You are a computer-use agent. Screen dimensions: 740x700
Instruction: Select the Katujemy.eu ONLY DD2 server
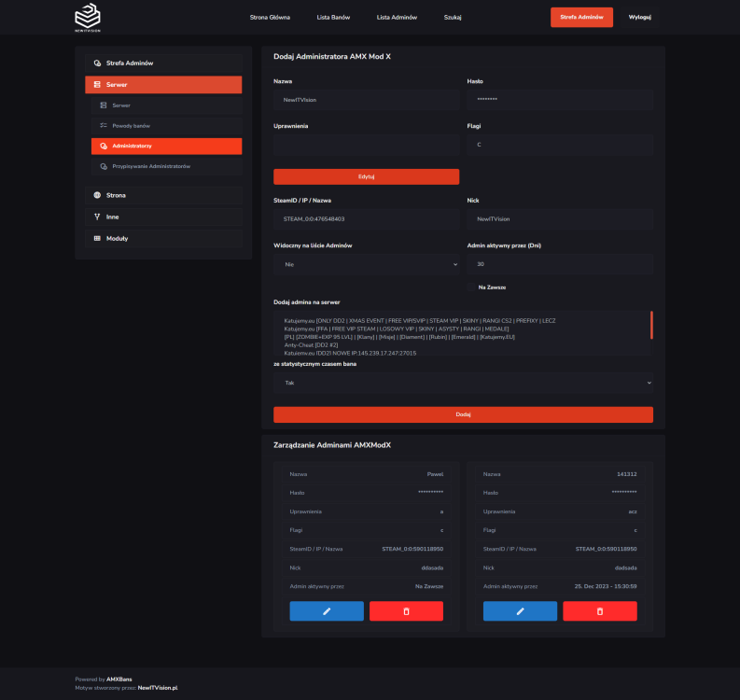pos(420,320)
